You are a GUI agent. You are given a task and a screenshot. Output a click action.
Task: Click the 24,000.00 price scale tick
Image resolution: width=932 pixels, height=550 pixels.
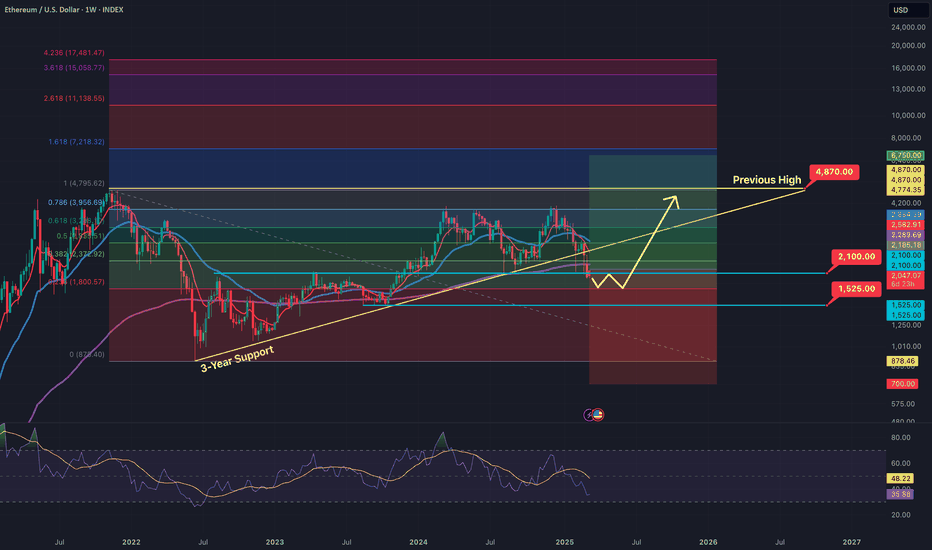908,27
